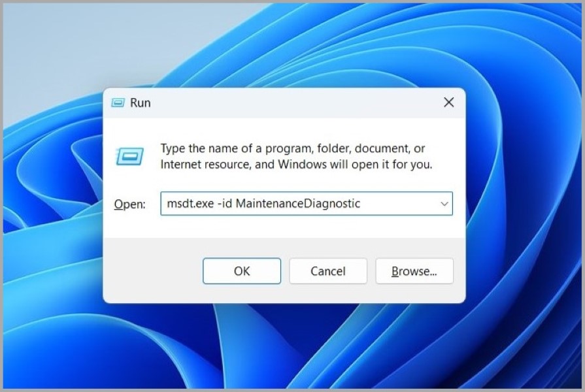Close the Run dialog with the X
The height and width of the screenshot is (392, 585).
[x=448, y=102]
